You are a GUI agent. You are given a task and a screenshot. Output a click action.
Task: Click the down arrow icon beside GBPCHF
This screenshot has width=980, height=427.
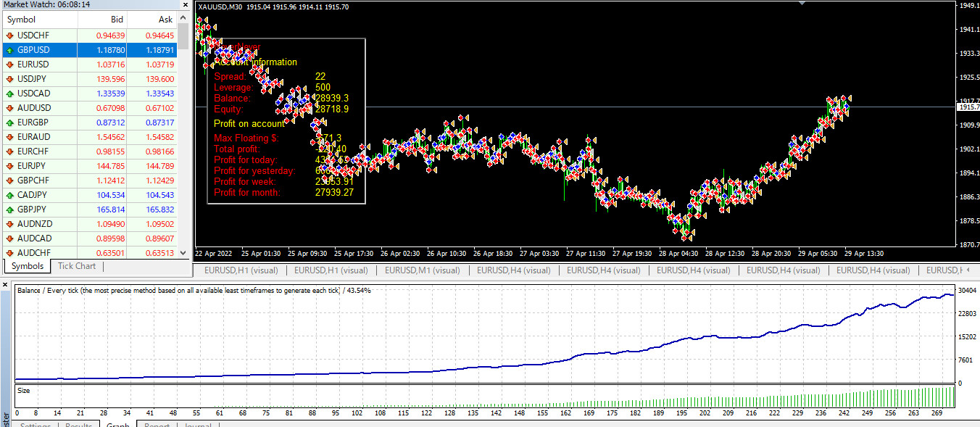pyautogui.click(x=10, y=181)
